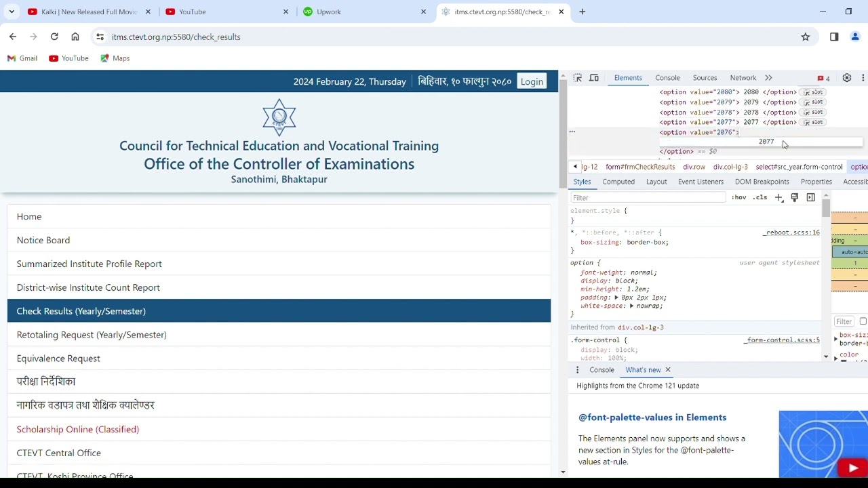Click the New Style Rule plus icon

(779, 197)
